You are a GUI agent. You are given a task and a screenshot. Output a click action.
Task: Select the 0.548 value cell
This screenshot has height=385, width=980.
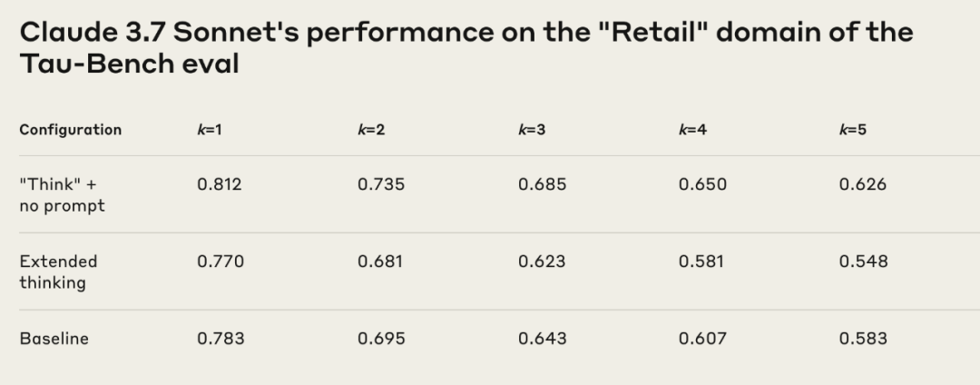pyautogui.click(x=863, y=262)
